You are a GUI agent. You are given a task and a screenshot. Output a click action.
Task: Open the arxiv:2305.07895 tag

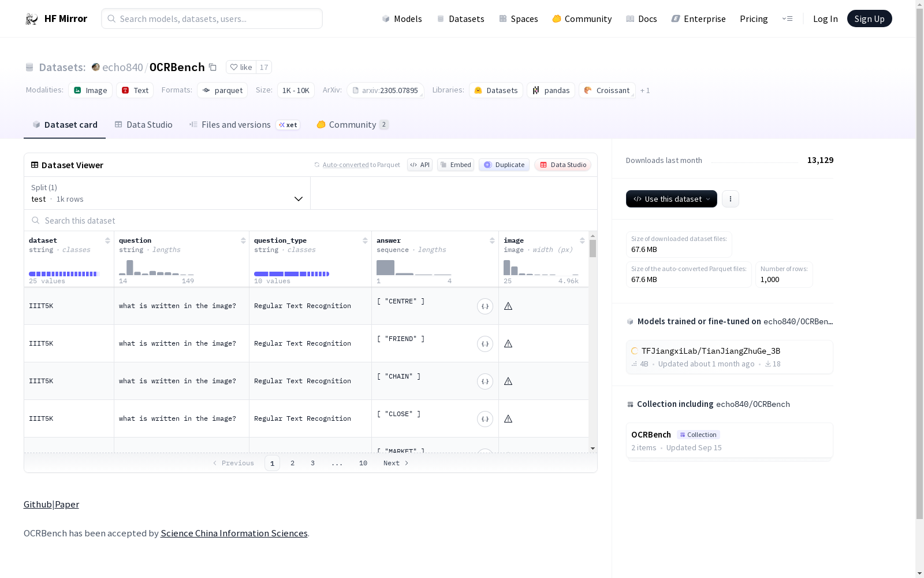pyautogui.click(x=385, y=90)
